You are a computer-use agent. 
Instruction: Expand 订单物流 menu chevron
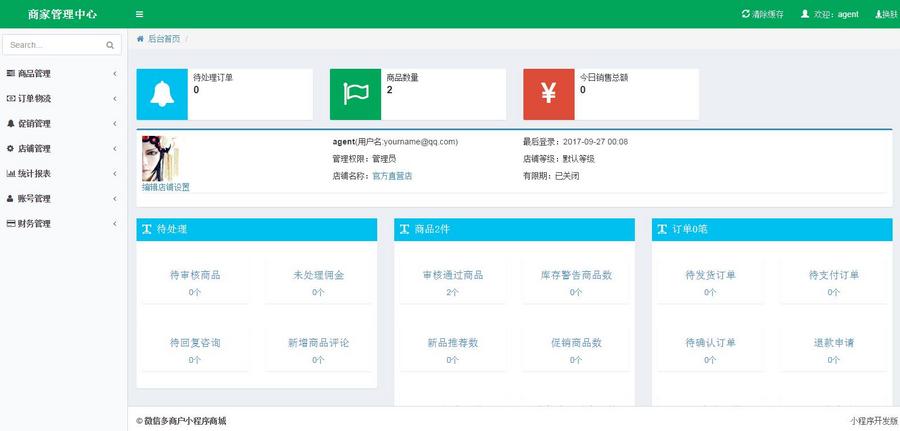click(x=115, y=99)
